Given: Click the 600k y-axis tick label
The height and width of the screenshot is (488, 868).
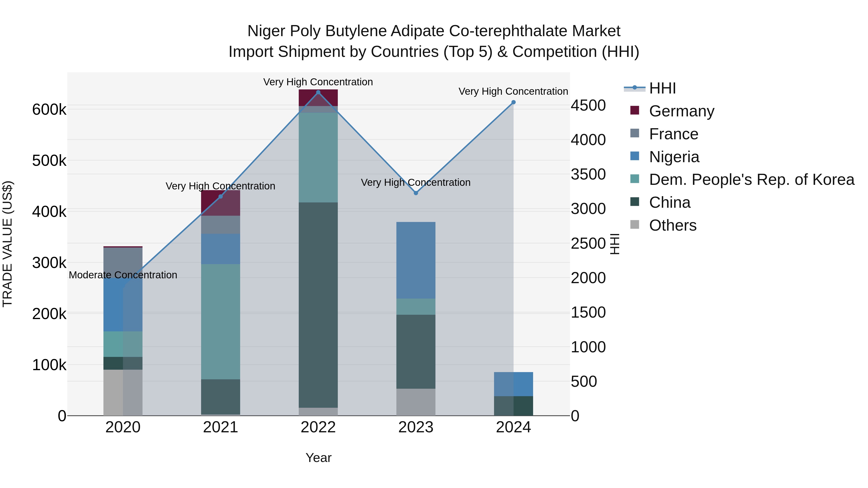Looking at the screenshot, I should click(49, 110).
